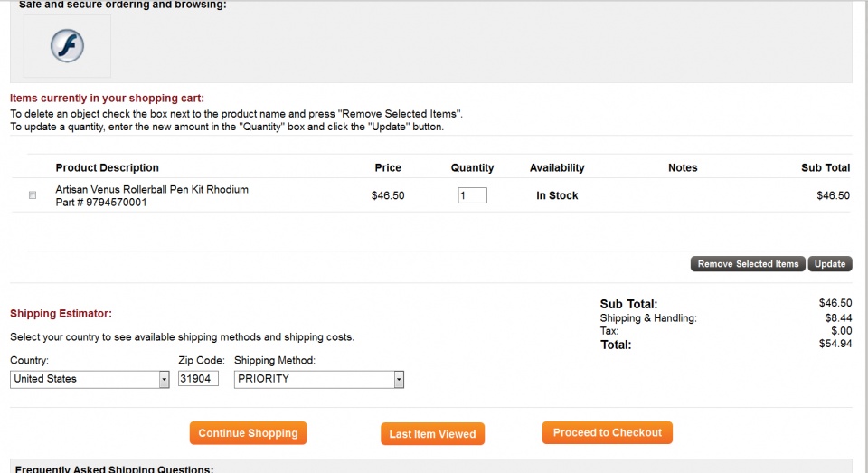Viewport: 868px width, 473px height.
Task: Click the $54.94 order total amount
Action: coord(835,344)
